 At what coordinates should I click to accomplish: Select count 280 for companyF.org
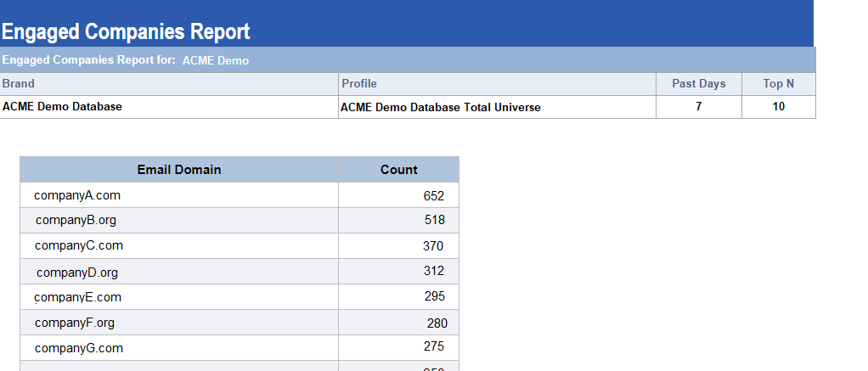click(x=437, y=323)
